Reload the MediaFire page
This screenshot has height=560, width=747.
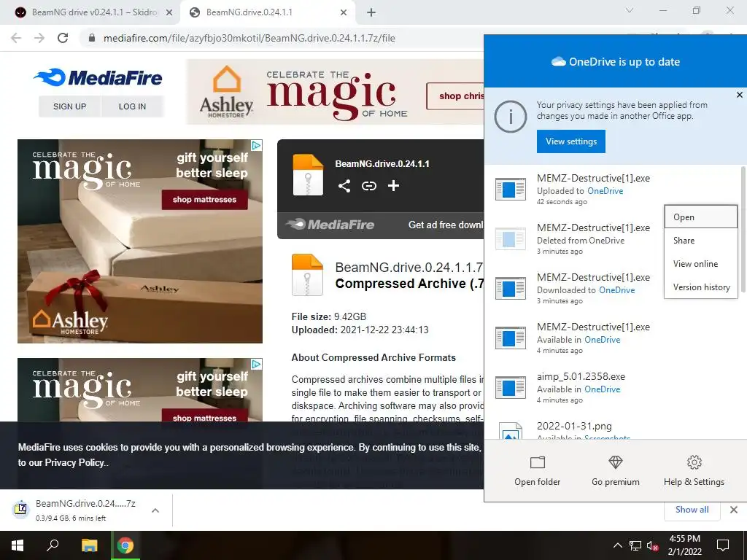click(x=63, y=38)
